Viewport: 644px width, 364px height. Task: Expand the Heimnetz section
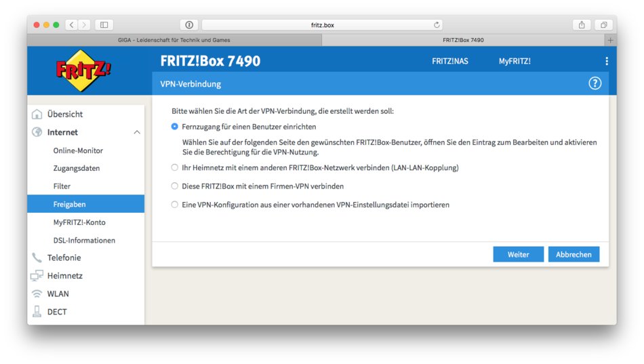(x=64, y=276)
